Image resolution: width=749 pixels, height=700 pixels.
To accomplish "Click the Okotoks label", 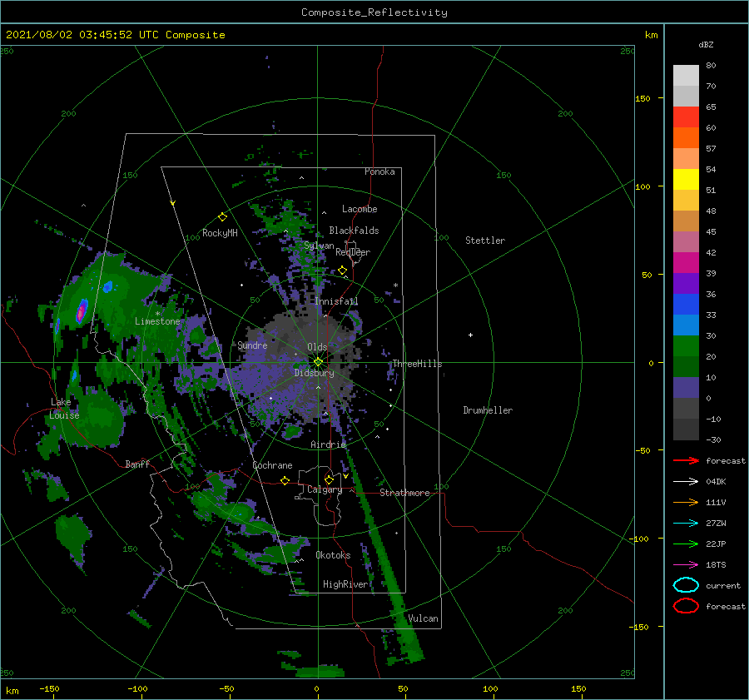I will coord(333,555).
